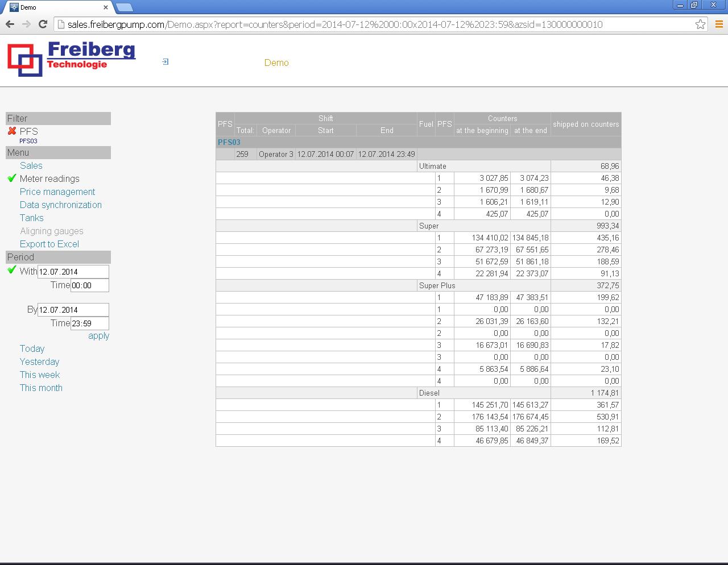This screenshot has width=728, height=565.
Task: Select the This month period shortcut
Action: click(40, 388)
